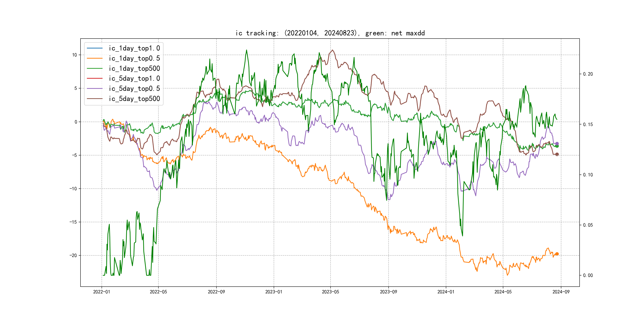Click the brown endpoint marker dot
The height and width of the screenshot is (322, 644).
[x=557, y=154]
